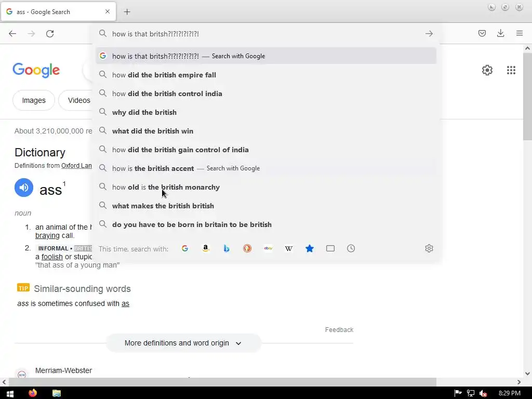
Task: Choose suggestion 'how is the british accent'
Action: pos(266,168)
